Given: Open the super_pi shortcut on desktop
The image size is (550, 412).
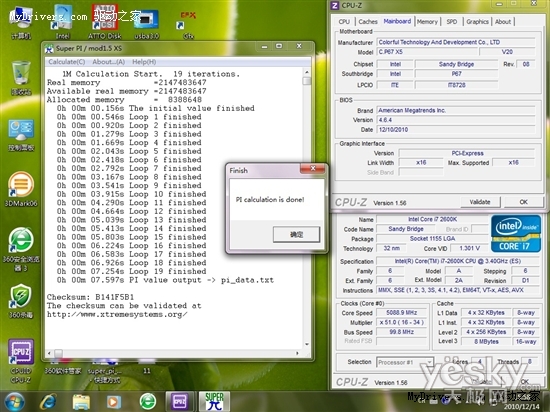Looking at the screenshot, I should [x=105, y=372].
